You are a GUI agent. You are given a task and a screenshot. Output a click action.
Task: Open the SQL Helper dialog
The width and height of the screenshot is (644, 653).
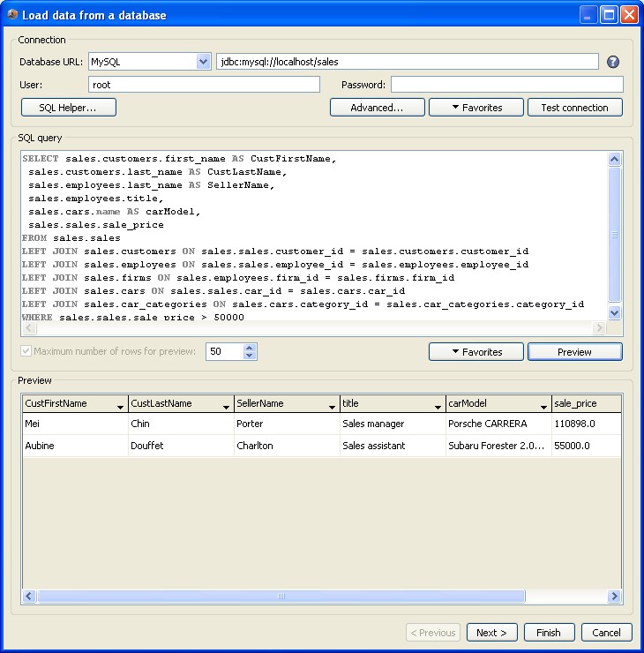click(68, 108)
